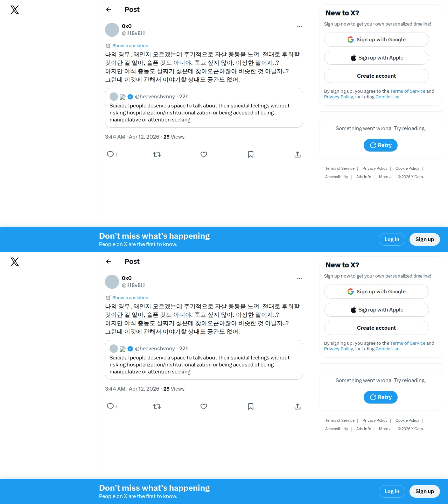The image size is (448, 504).
Task: Bookmark the lower copy of the post
Action: pyautogui.click(x=251, y=406)
